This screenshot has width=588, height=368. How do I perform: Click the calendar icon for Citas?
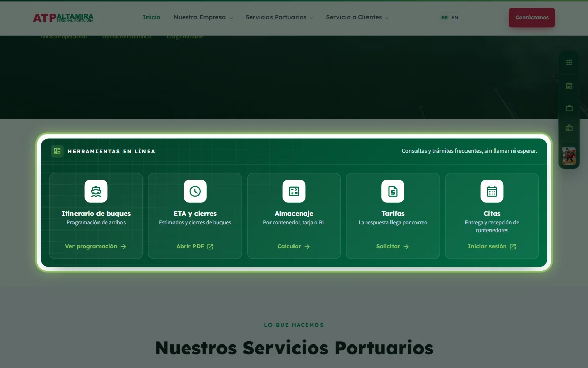(492, 191)
